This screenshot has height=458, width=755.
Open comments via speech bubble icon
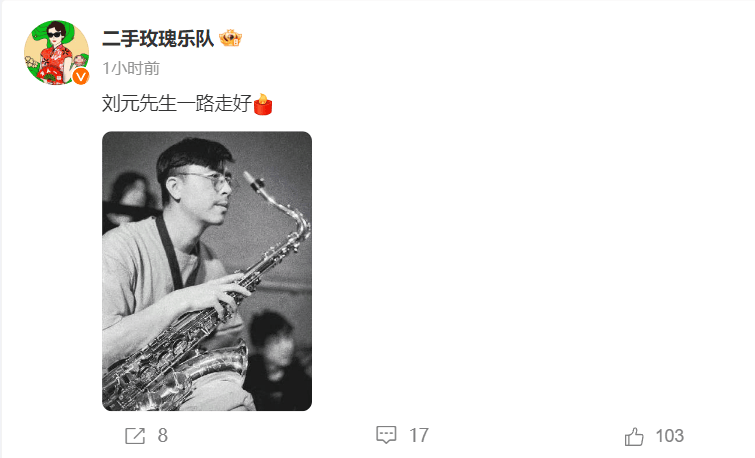386,435
